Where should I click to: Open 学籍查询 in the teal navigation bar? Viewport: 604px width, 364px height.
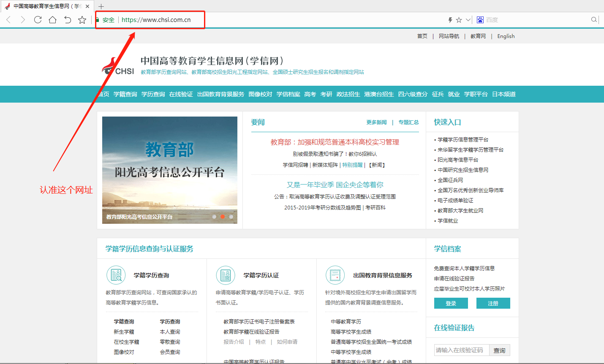[x=125, y=94]
